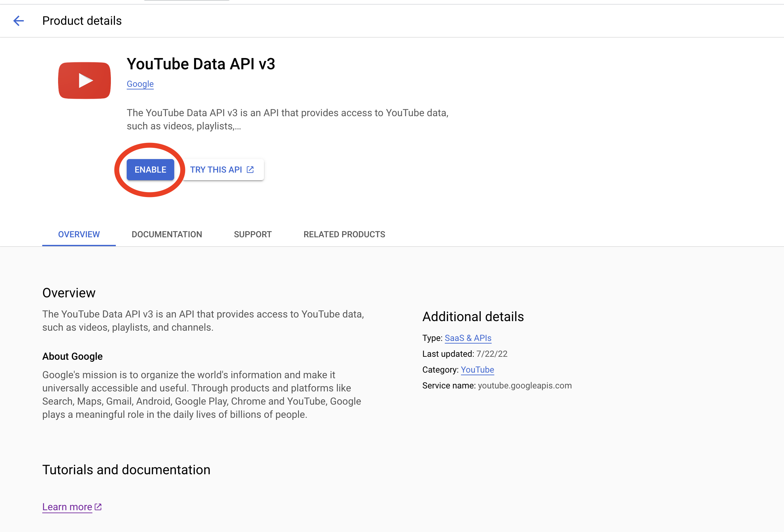Open Try This API
Screen dimensions: 784x532
coord(222,169)
